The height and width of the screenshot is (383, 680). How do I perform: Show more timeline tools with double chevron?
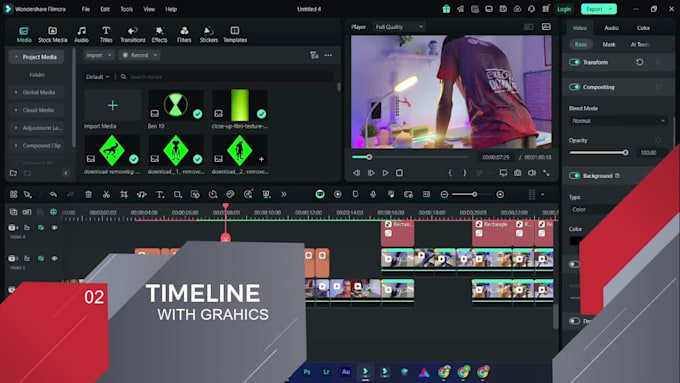click(x=284, y=194)
